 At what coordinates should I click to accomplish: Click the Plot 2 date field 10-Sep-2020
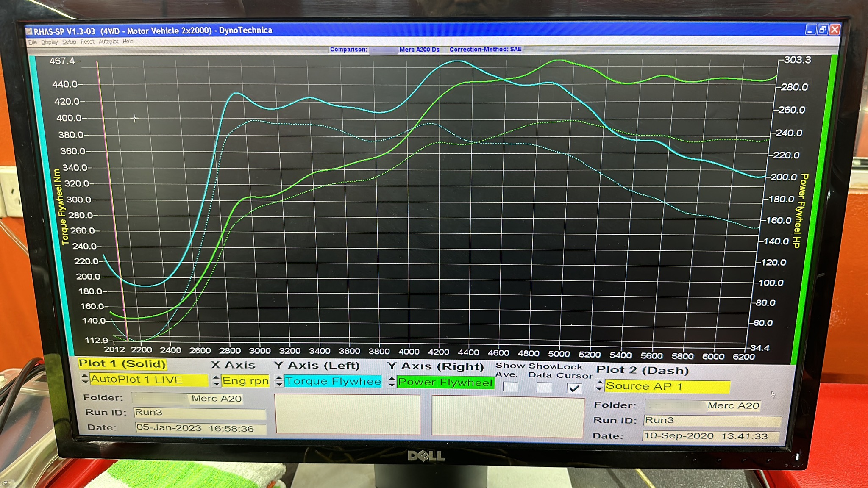711,436
